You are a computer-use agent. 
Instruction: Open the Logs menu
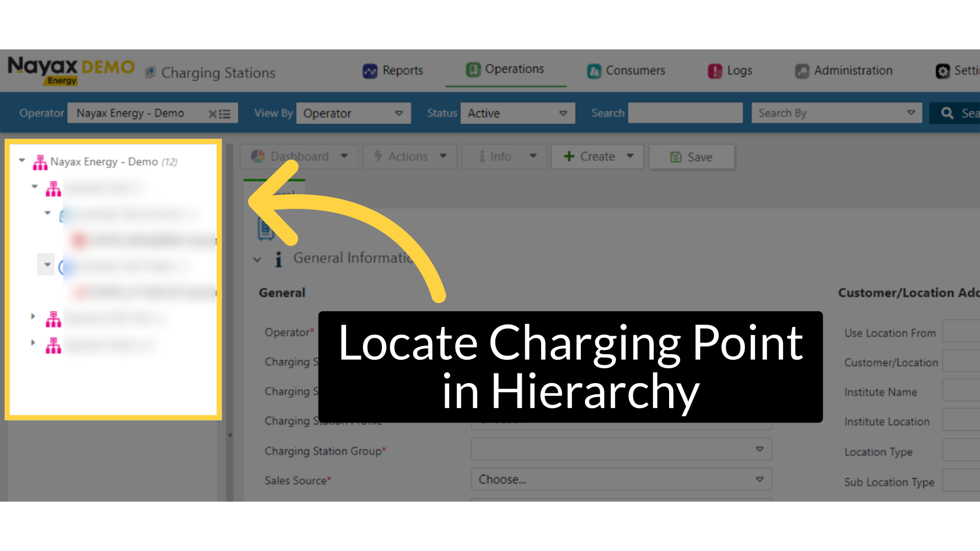tap(730, 70)
